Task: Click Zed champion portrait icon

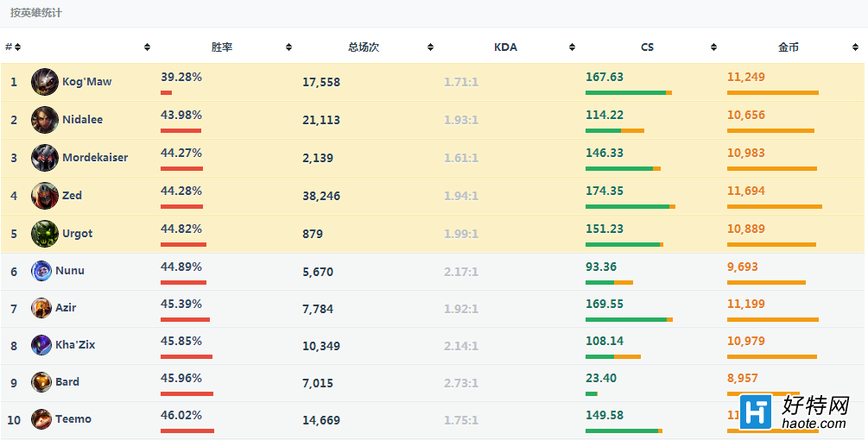Action: pyautogui.click(x=45, y=196)
